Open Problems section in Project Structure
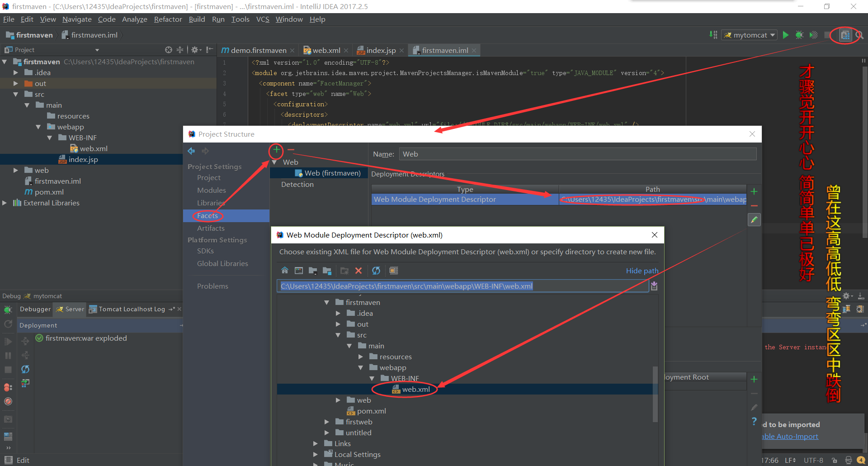The height and width of the screenshot is (466, 868). pos(212,286)
